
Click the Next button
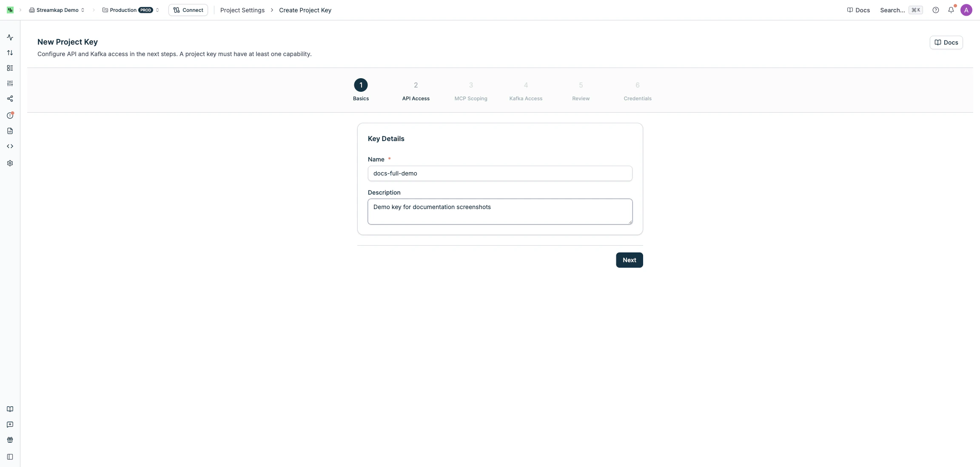(x=629, y=260)
